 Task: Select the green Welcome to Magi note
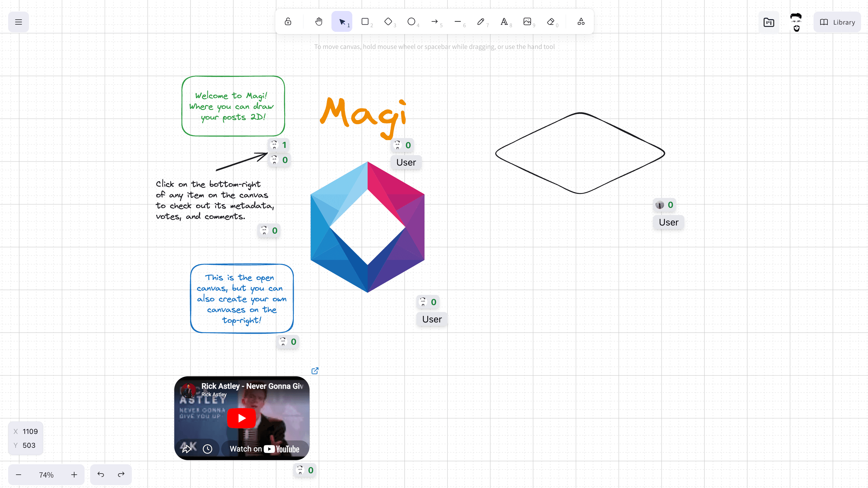[x=233, y=106]
